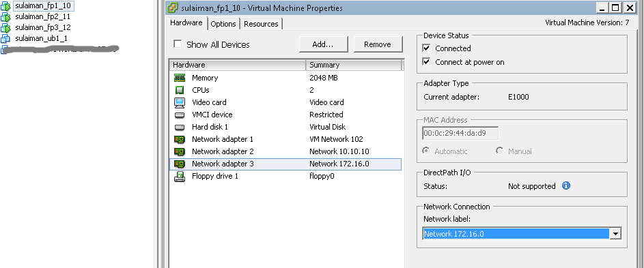Select the Memory row label
644x268 pixels.
point(204,78)
